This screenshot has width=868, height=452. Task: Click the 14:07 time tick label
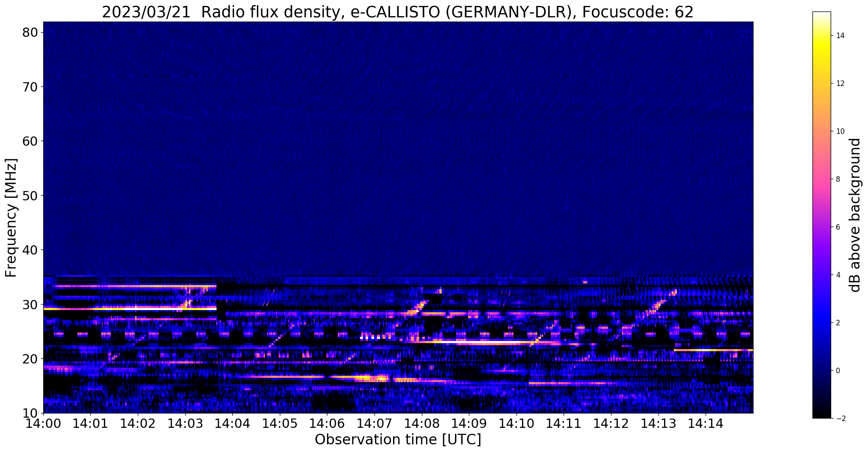pyautogui.click(x=374, y=423)
